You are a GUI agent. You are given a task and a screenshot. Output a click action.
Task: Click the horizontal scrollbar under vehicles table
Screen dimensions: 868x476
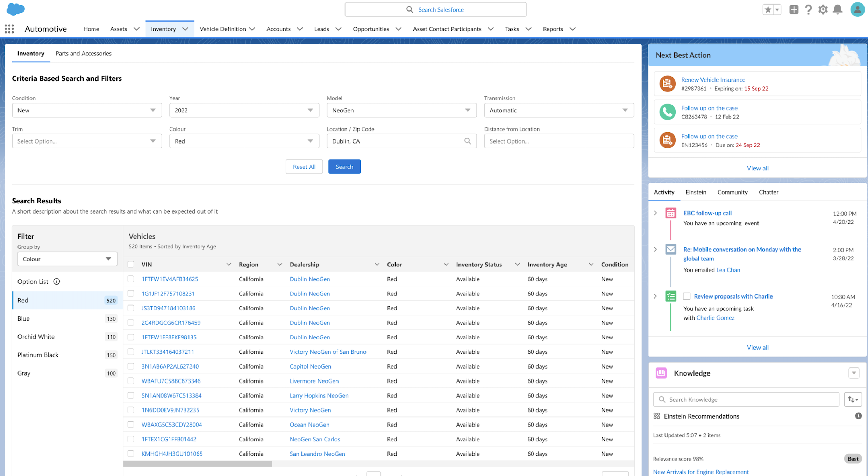(x=198, y=463)
